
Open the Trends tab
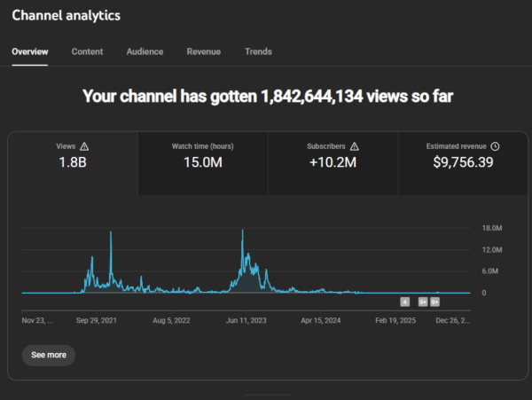coord(258,52)
